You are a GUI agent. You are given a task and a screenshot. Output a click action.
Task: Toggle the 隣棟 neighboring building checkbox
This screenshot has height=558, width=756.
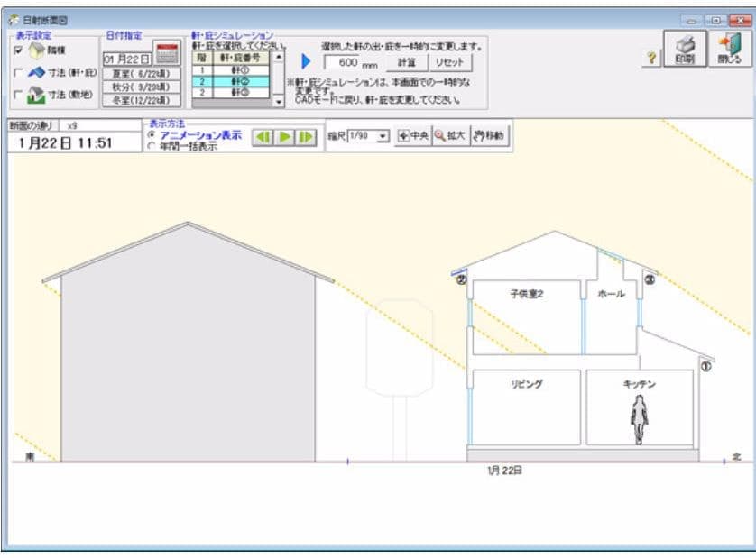(x=18, y=50)
